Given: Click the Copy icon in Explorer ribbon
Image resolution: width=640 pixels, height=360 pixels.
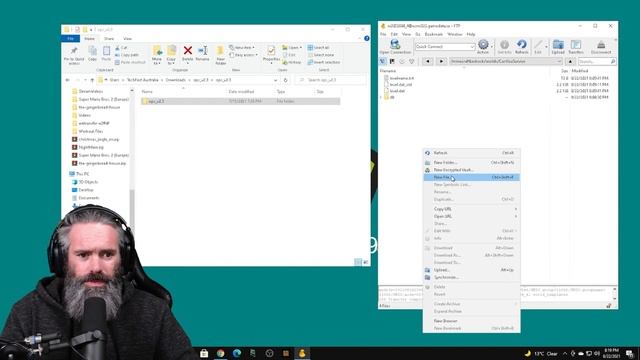Looking at the screenshot, I should click(x=93, y=53).
